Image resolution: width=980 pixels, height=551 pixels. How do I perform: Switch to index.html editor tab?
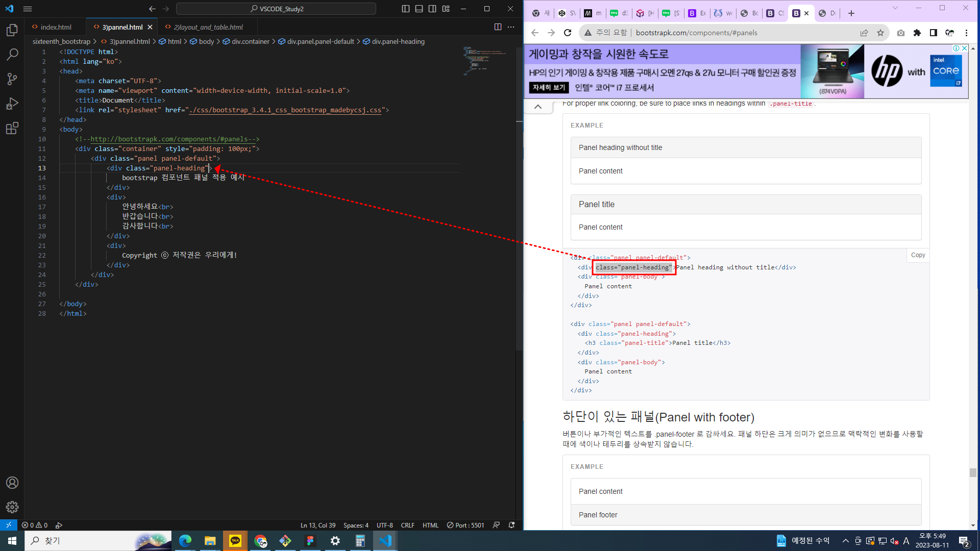coord(56,27)
